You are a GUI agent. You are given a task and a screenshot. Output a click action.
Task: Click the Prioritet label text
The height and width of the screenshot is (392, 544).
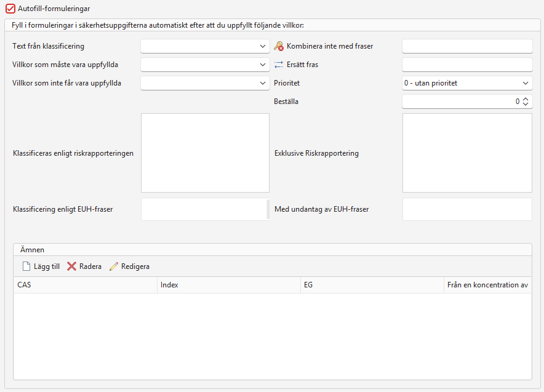click(287, 83)
